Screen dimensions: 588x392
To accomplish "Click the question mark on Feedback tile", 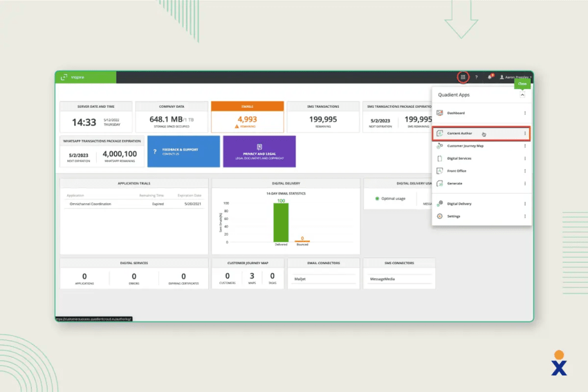I will coord(155,151).
